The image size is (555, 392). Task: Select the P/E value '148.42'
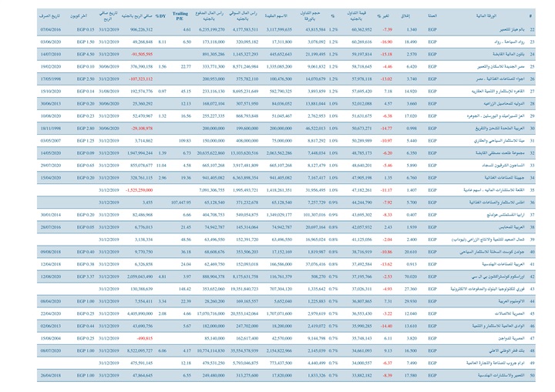coord(185,290)
